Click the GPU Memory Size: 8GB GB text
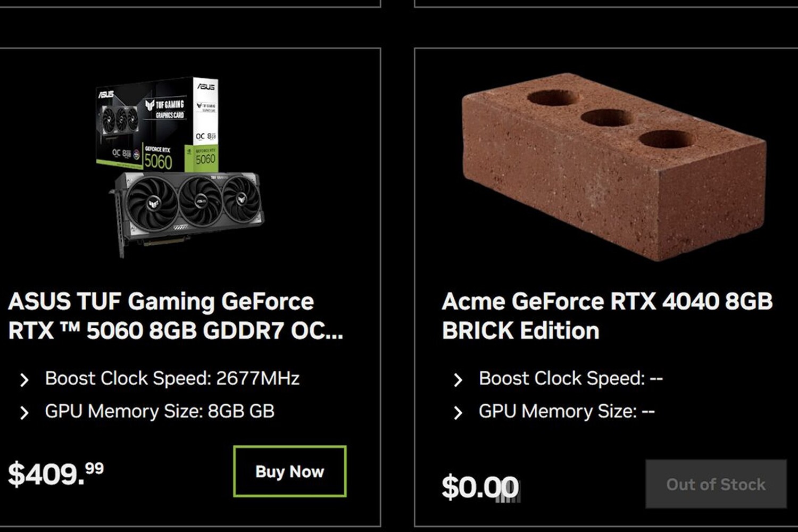This screenshot has height=532, width=798. pyautogui.click(x=160, y=412)
